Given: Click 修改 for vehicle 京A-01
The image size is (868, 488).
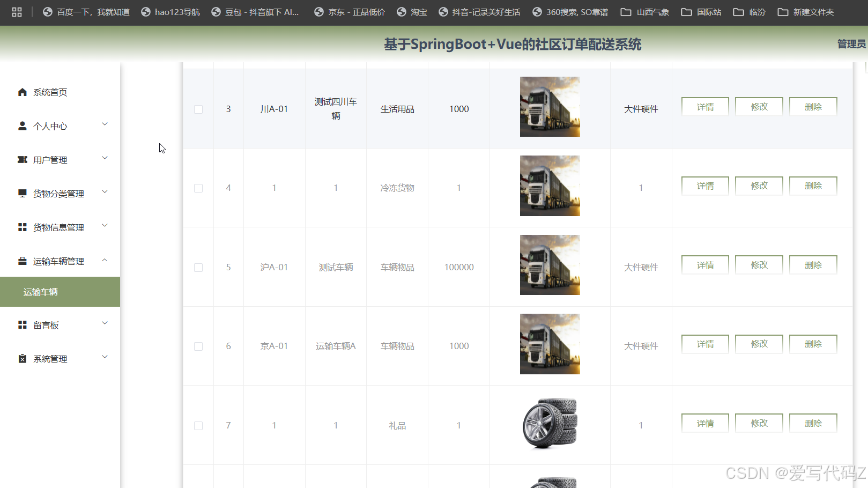Looking at the screenshot, I should coord(759,344).
